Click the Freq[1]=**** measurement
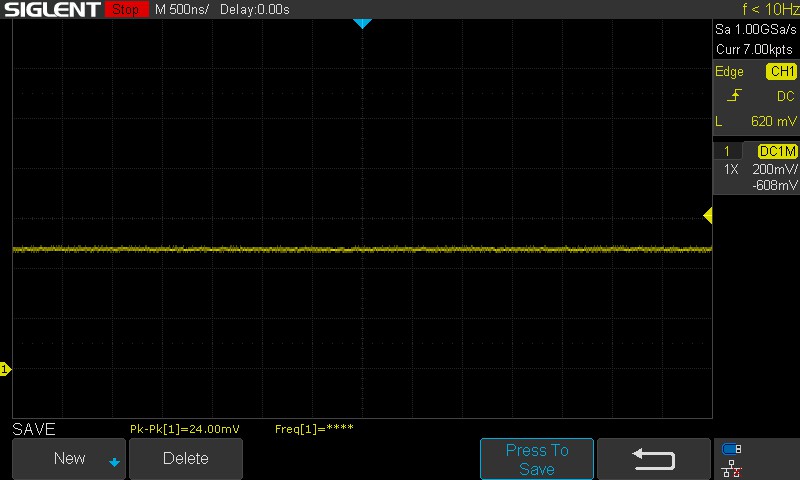Image resolution: width=800 pixels, height=480 pixels. click(x=314, y=429)
